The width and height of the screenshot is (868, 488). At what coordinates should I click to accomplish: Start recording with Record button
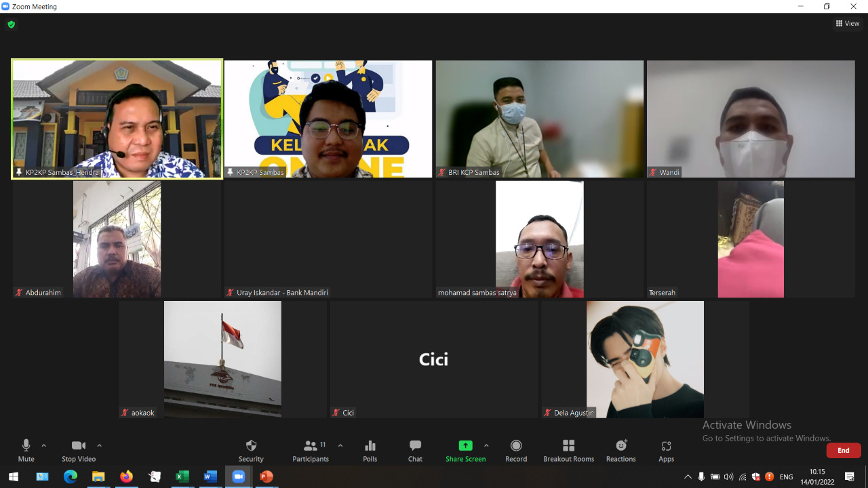click(x=515, y=446)
